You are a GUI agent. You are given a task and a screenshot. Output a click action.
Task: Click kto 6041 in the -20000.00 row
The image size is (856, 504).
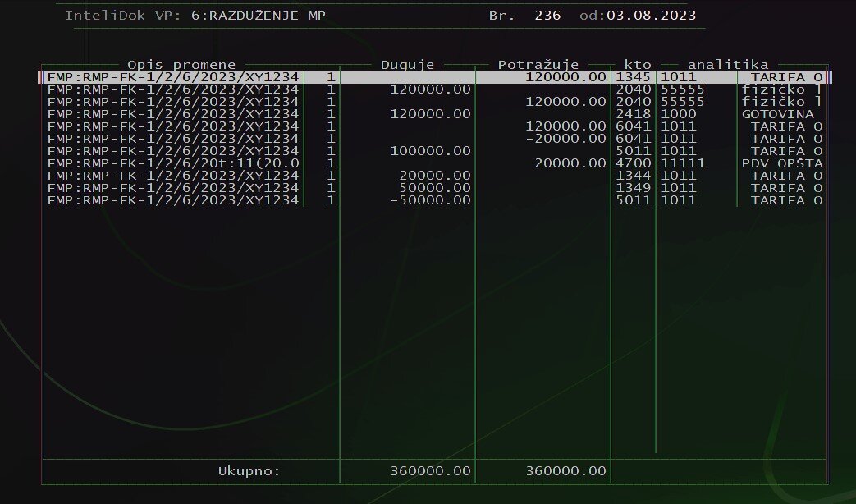[634, 139]
